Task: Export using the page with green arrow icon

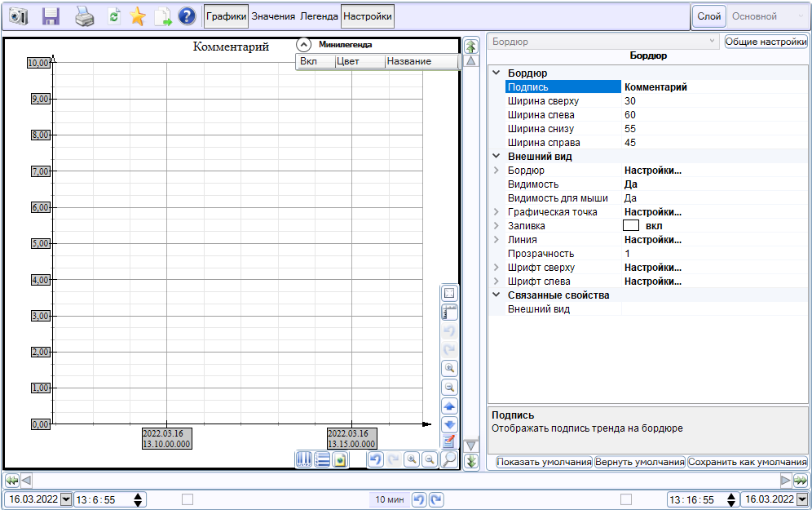Action: (162, 16)
